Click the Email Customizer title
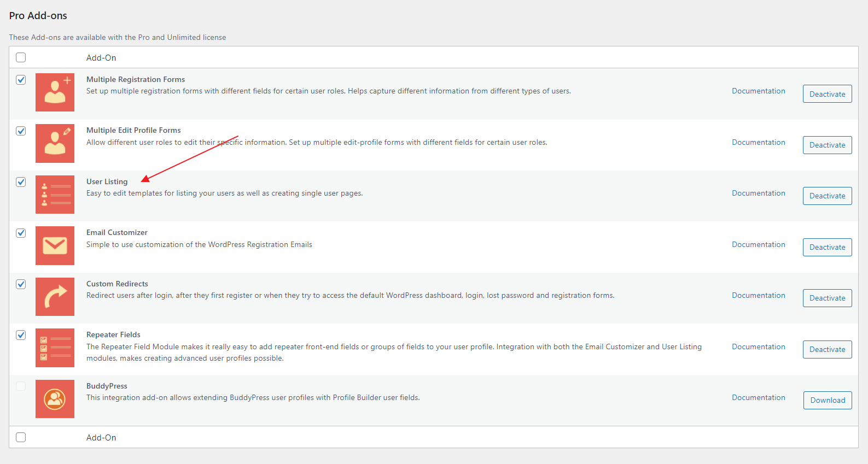The width and height of the screenshot is (868, 464). coord(117,232)
